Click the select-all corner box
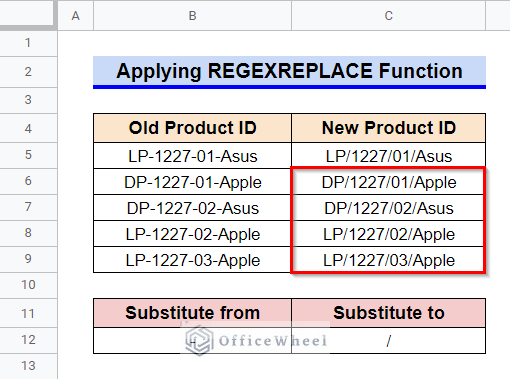Viewport: 510px width, 379px height. tap(28, 15)
